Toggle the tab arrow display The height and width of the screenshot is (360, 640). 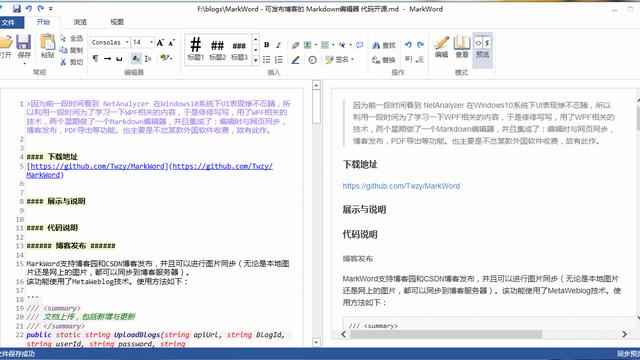[x=107, y=58]
